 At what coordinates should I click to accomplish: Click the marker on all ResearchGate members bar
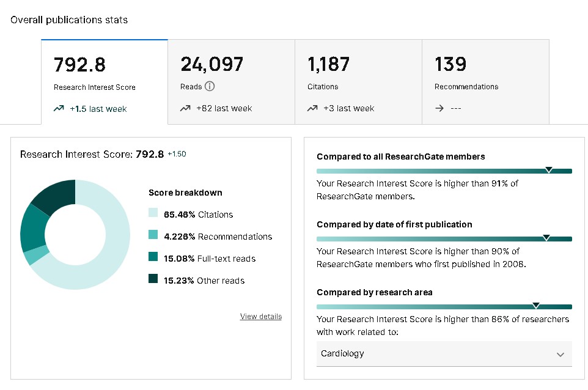[549, 169]
